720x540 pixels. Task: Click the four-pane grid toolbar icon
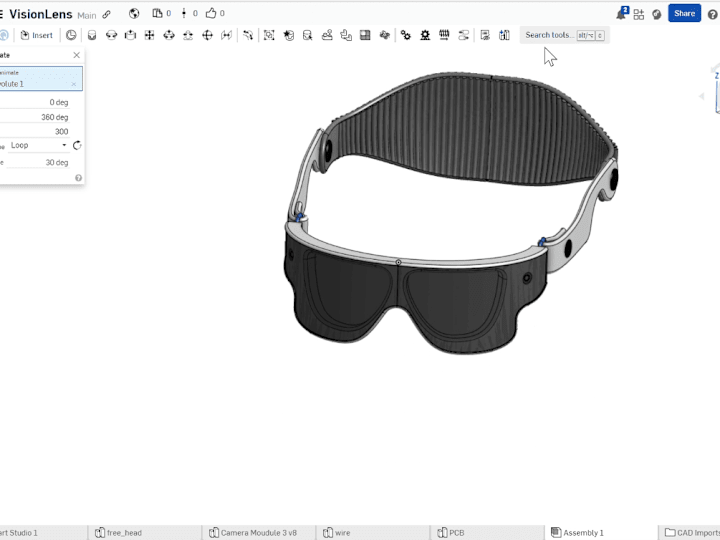[366, 35]
